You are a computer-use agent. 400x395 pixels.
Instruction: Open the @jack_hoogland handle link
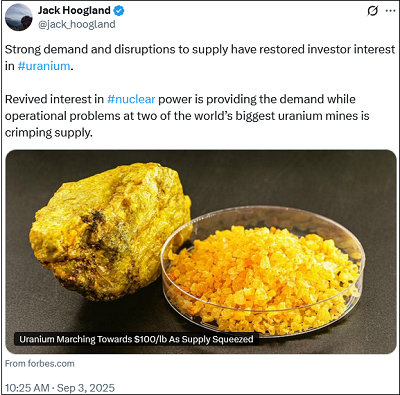pyautogui.click(x=77, y=25)
